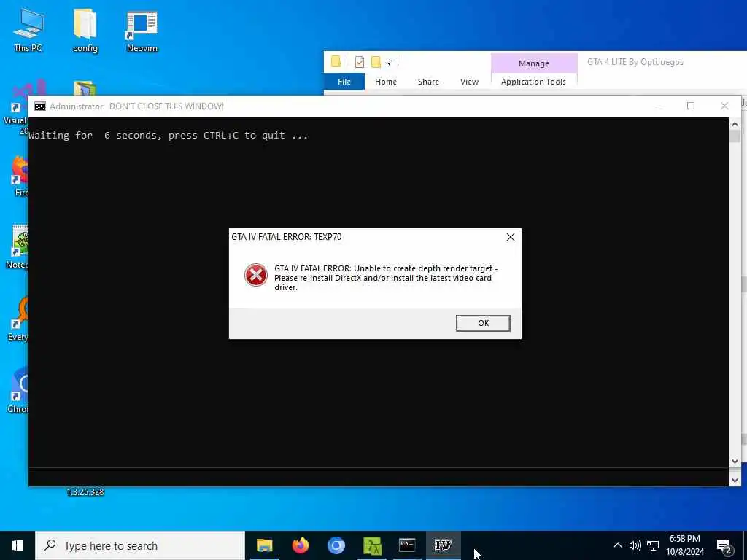This screenshot has width=747, height=560.
Task: Open Application Tools tab in Explorer
Action: [533, 82]
